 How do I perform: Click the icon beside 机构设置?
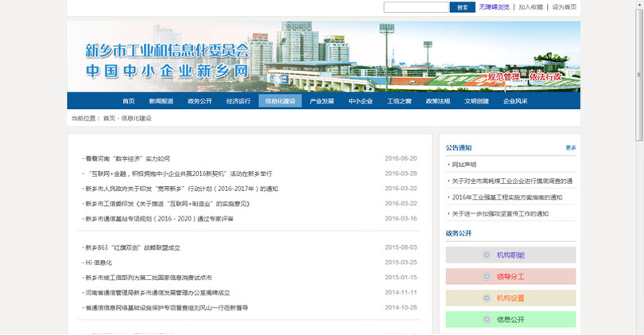487,298
